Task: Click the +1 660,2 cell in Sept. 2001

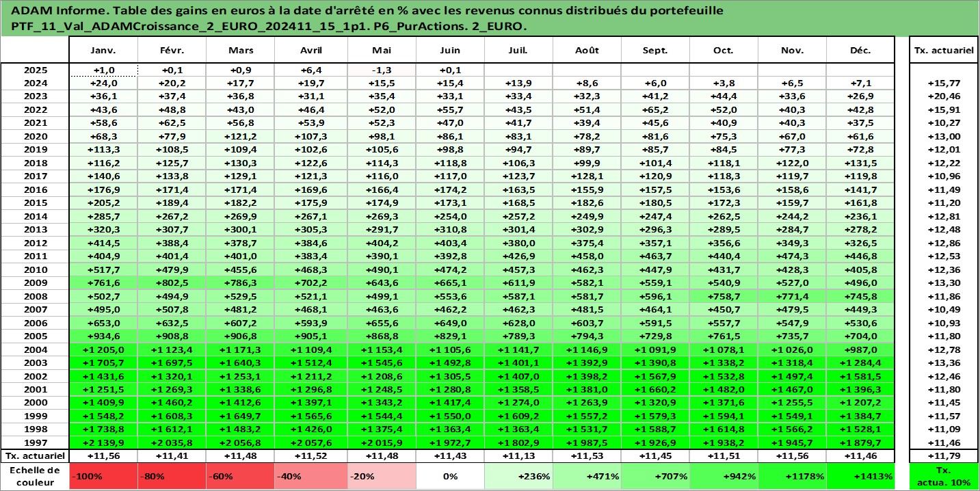Action: [655, 389]
